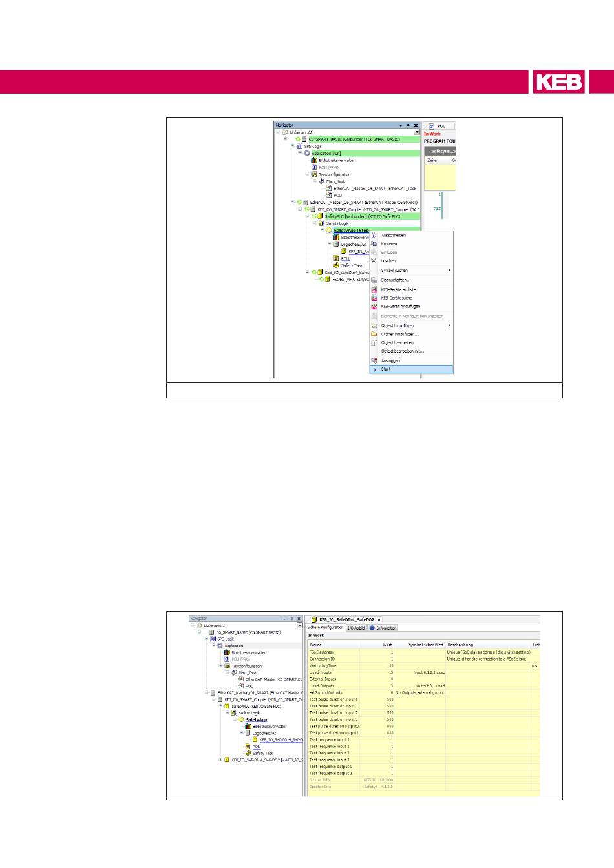614x868 pixels.
Task: Click the C6_SMART_BASIC [Verbunden] device icon
Action: [305, 139]
